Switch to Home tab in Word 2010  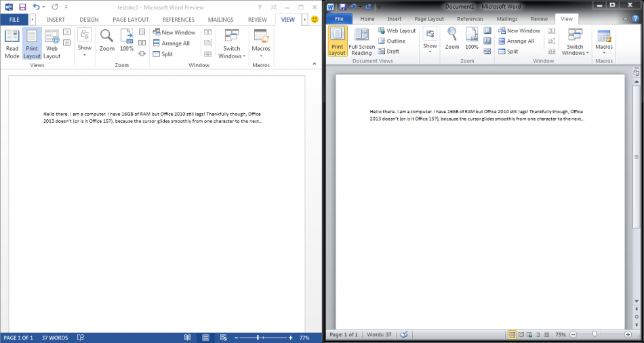pos(367,19)
